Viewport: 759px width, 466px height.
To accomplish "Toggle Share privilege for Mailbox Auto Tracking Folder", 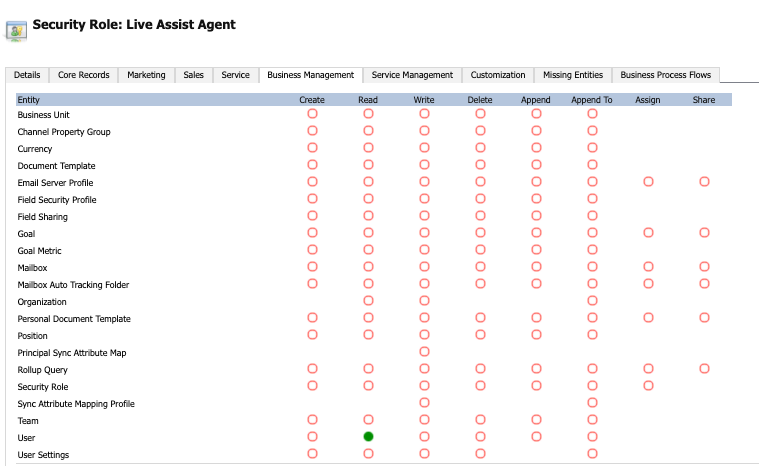I will [704, 283].
